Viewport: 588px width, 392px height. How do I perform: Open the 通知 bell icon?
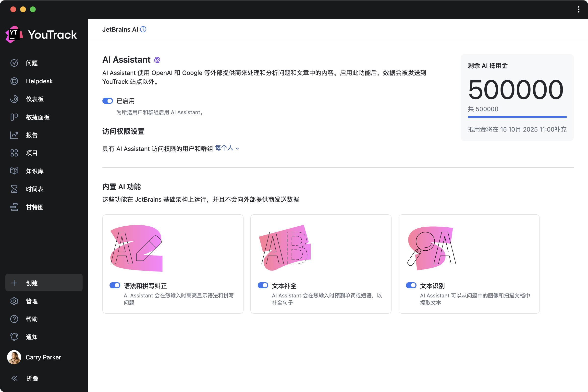pos(14,337)
